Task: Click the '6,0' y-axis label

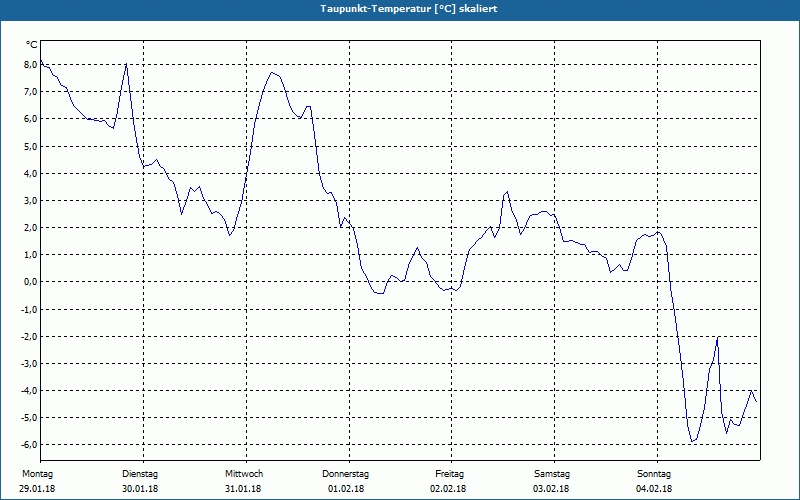Action: [29, 119]
